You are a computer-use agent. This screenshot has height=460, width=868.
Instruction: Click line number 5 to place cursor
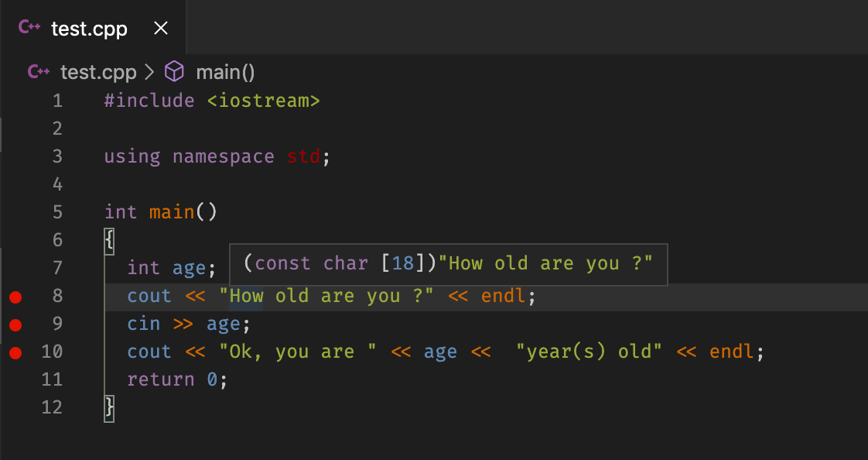coord(57,212)
